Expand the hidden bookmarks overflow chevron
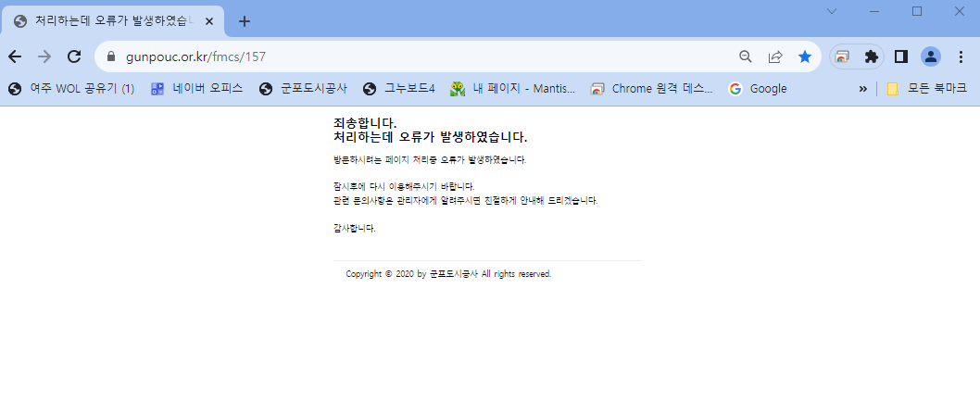The width and height of the screenshot is (980, 414). (863, 89)
